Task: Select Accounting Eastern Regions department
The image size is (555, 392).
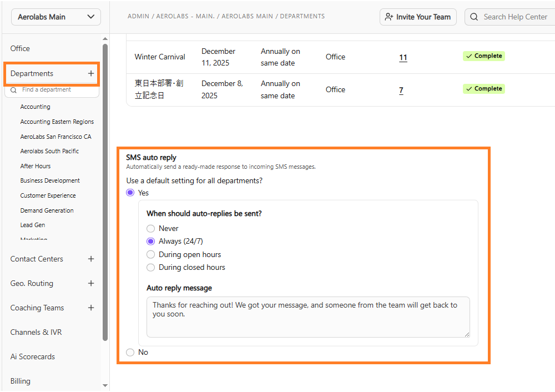Action: point(57,122)
